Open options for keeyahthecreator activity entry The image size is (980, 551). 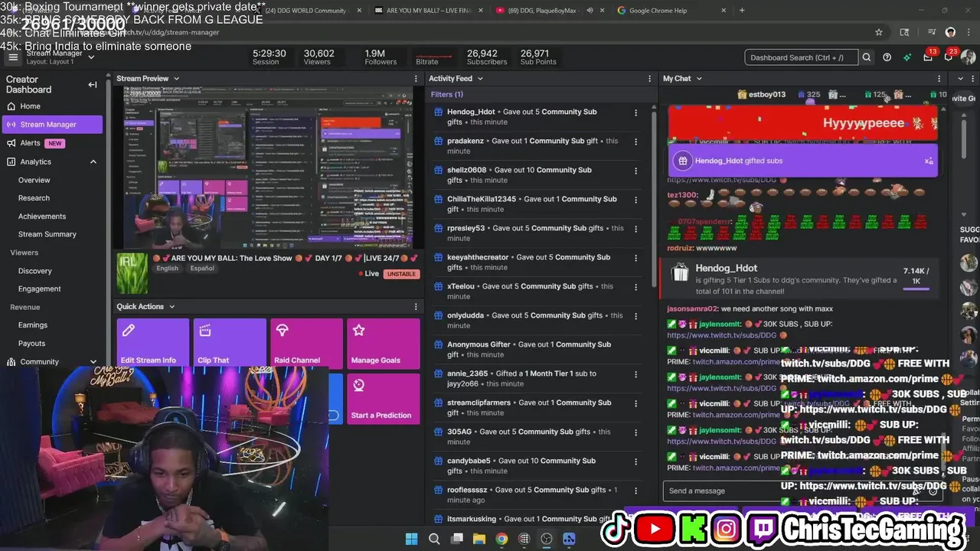click(x=635, y=258)
